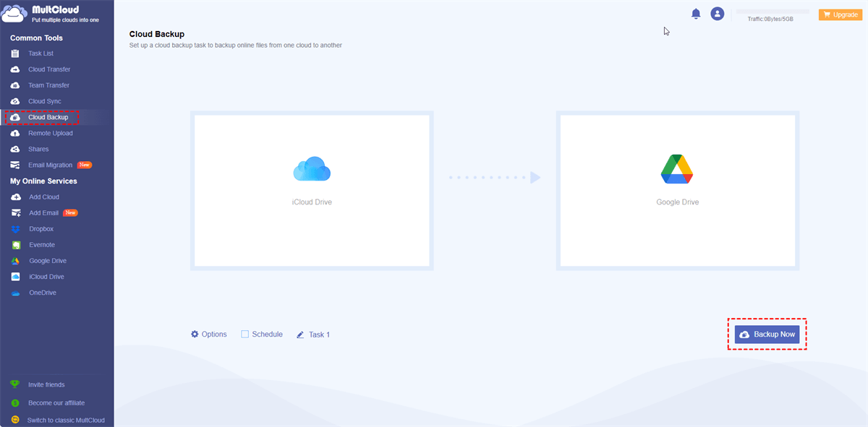This screenshot has width=868, height=427.
Task: Click Switch to classic MultCloud link
Action: 66,420
